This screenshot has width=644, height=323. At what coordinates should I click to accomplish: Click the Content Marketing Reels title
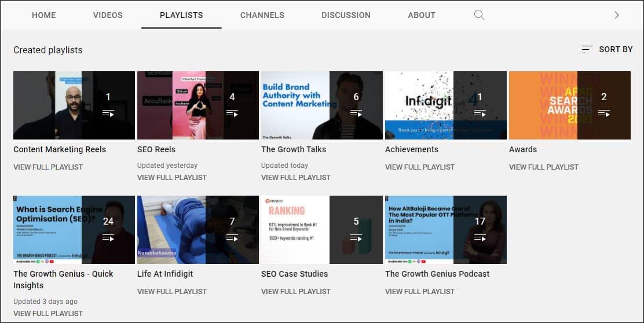[60, 149]
